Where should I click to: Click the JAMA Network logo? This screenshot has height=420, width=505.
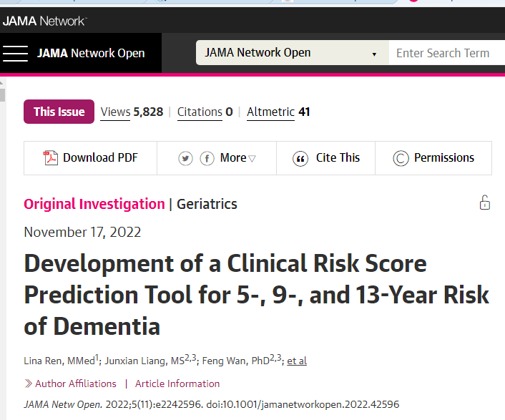pyautogui.click(x=44, y=21)
